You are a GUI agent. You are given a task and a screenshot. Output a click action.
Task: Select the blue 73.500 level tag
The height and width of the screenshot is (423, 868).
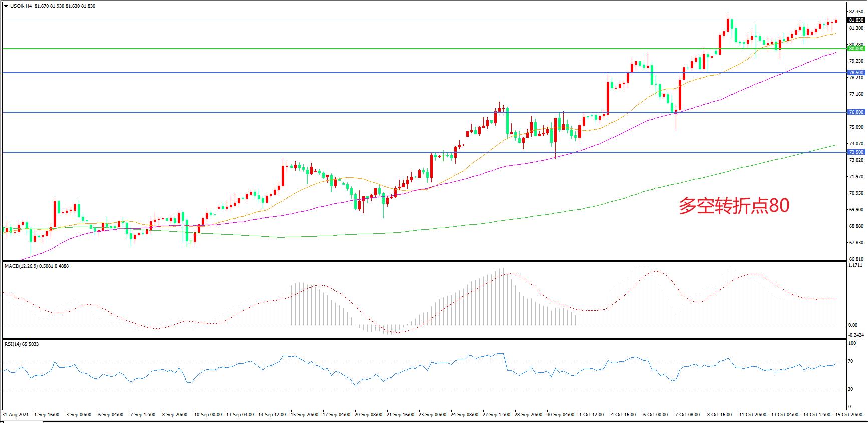coord(856,152)
